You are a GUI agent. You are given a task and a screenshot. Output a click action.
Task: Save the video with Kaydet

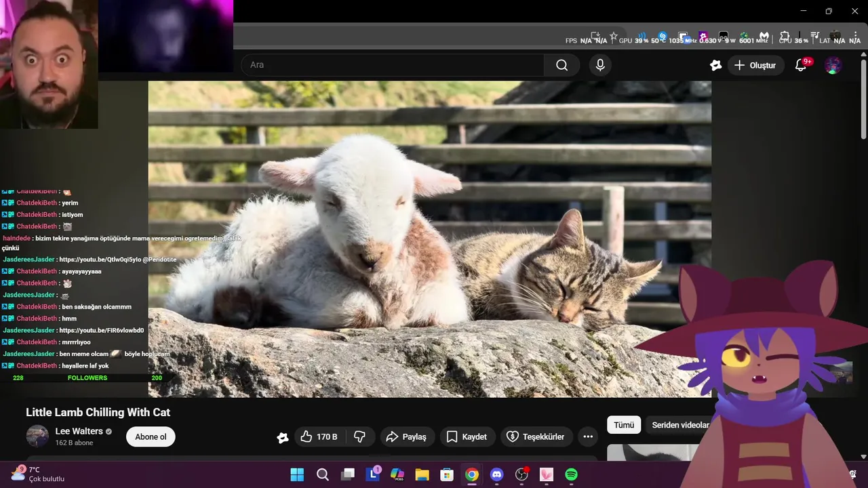click(x=467, y=436)
